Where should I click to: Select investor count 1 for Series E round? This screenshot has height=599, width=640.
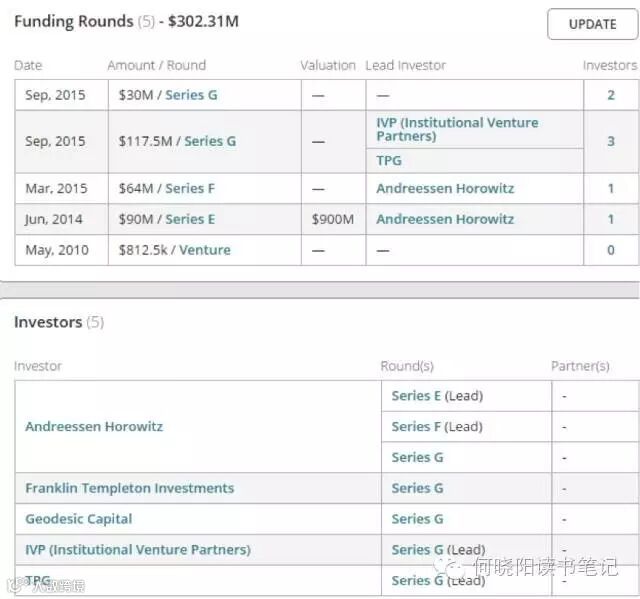coord(611,219)
